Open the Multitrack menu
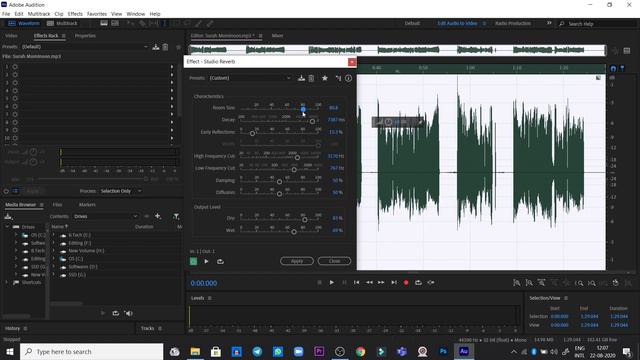Screen dimensions: 640x360 click(39, 14)
